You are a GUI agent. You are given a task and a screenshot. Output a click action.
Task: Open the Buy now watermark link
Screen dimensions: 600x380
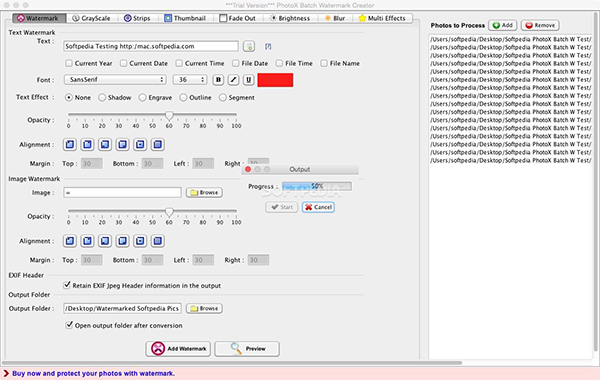point(93,373)
